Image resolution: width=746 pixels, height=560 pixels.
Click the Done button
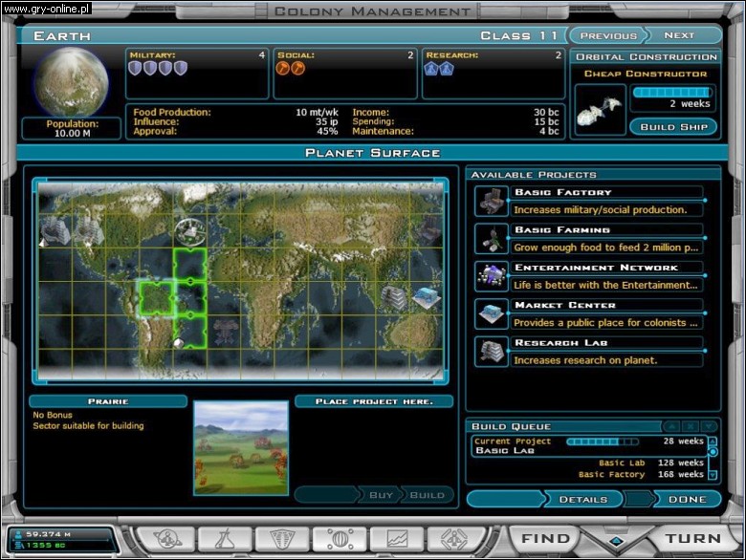tap(687, 499)
